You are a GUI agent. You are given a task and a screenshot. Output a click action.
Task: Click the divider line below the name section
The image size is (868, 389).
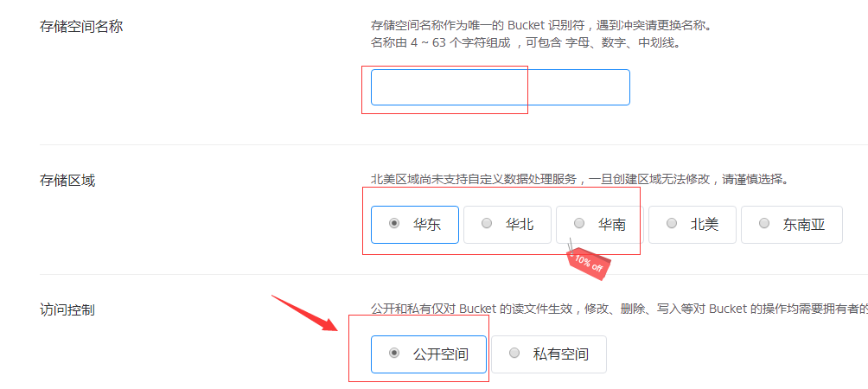(x=453, y=144)
